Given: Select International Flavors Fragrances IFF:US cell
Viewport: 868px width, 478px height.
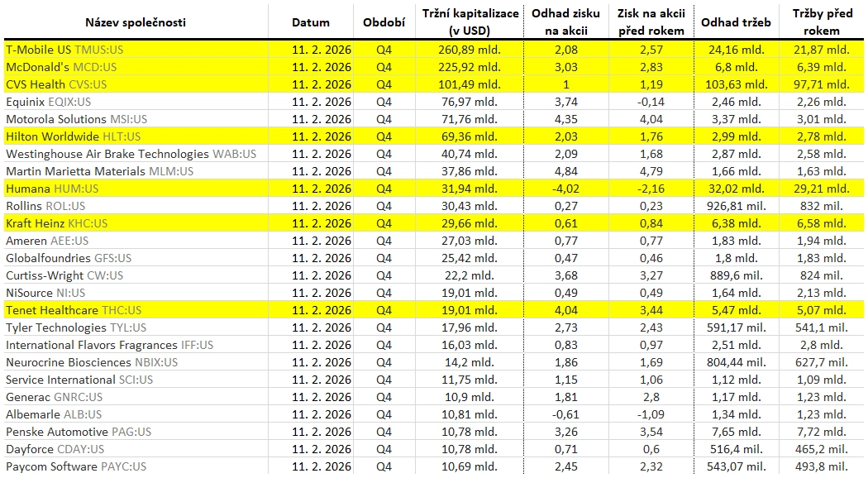Looking at the screenshot, I should (x=110, y=345).
